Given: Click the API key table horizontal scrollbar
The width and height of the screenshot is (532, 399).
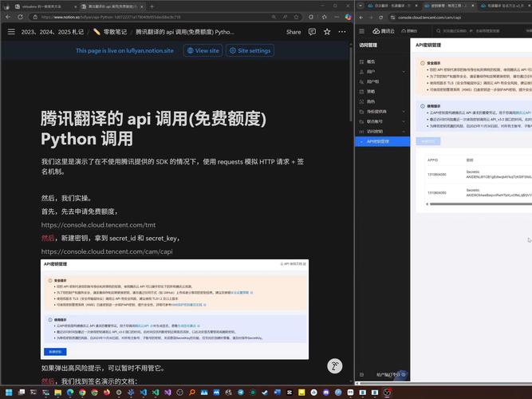Looking at the screenshot, I should click(480, 204).
